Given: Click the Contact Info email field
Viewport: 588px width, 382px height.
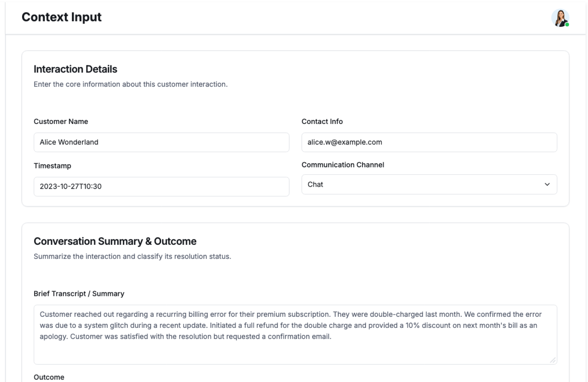Looking at the screenshot, I should point(429,142).
